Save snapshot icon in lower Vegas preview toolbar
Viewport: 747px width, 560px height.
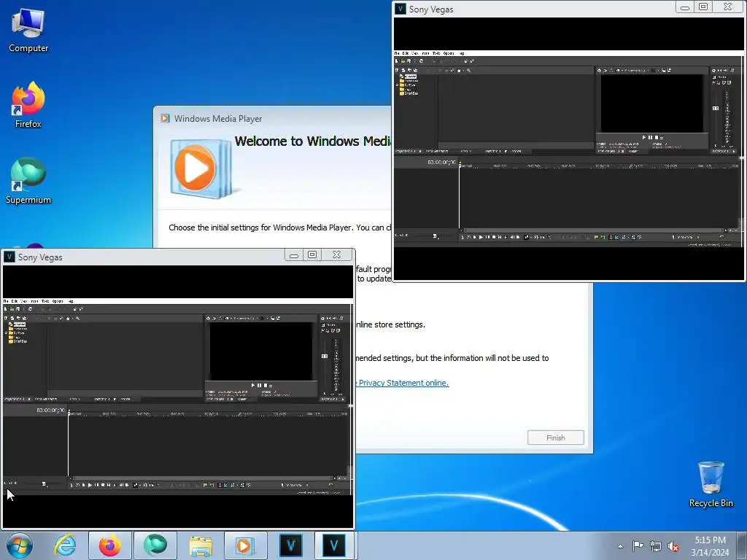coord(278,319)
